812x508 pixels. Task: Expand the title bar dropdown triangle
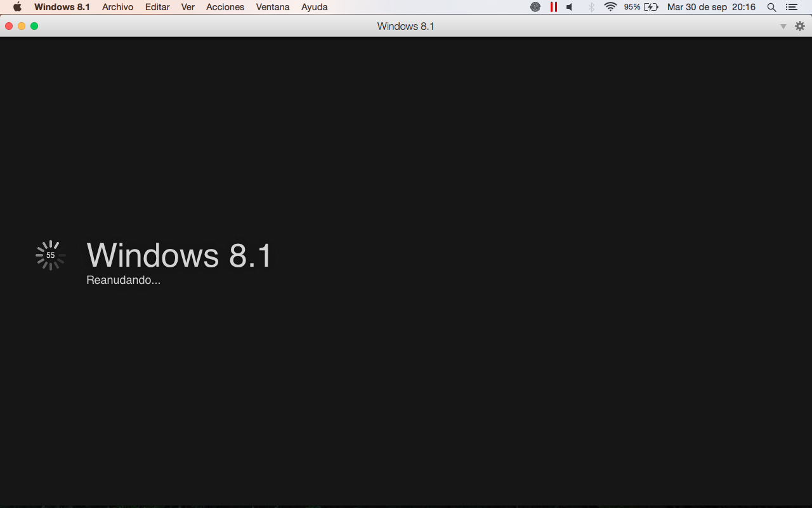coord(783,26)
